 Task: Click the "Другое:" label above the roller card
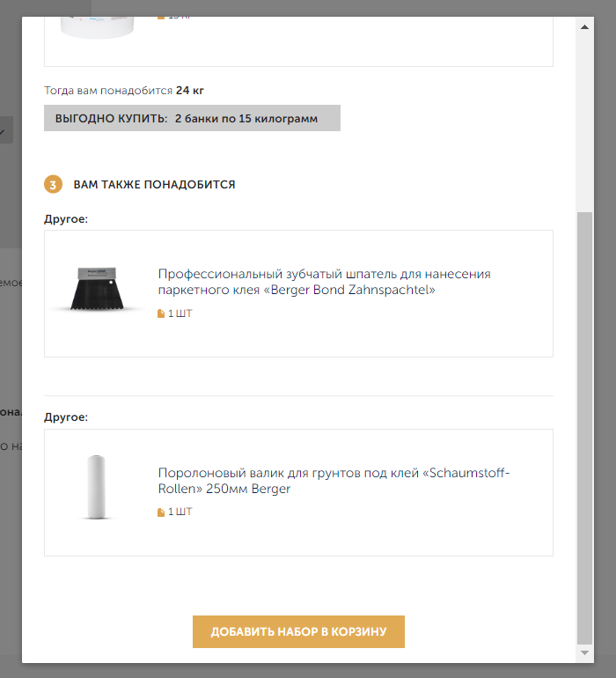[66, 416]
